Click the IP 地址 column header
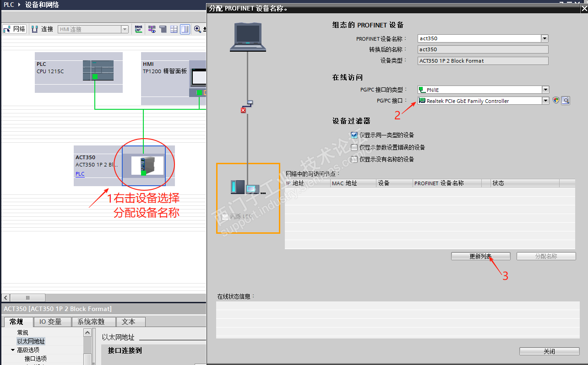The image size is (588, 365). 308,183
